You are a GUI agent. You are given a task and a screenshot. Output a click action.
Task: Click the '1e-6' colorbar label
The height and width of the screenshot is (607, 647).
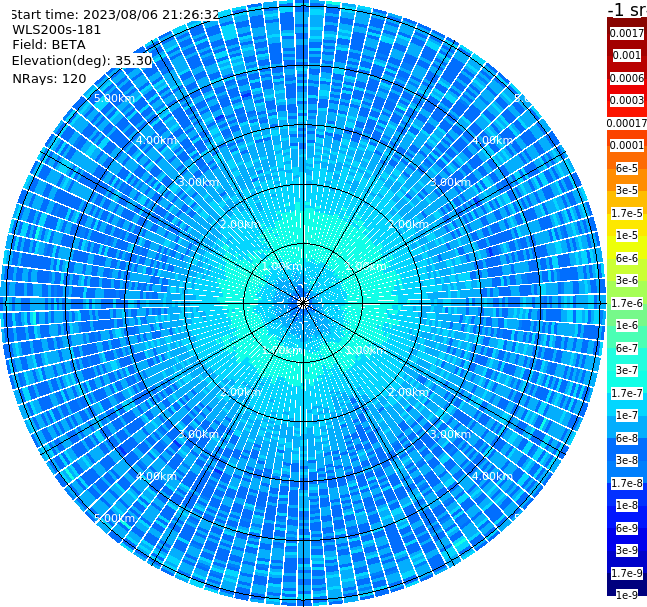coord(627,325)
